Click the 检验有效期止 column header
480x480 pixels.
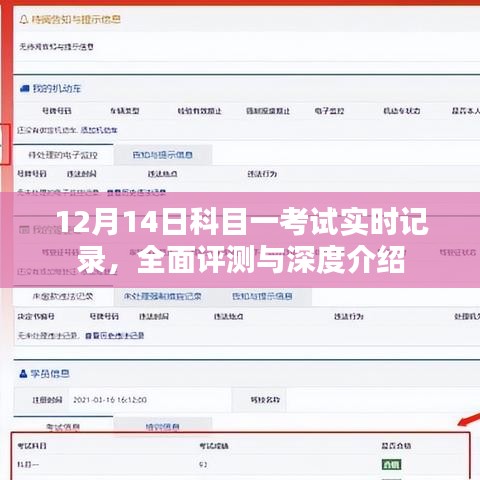(x=200, y=111)
